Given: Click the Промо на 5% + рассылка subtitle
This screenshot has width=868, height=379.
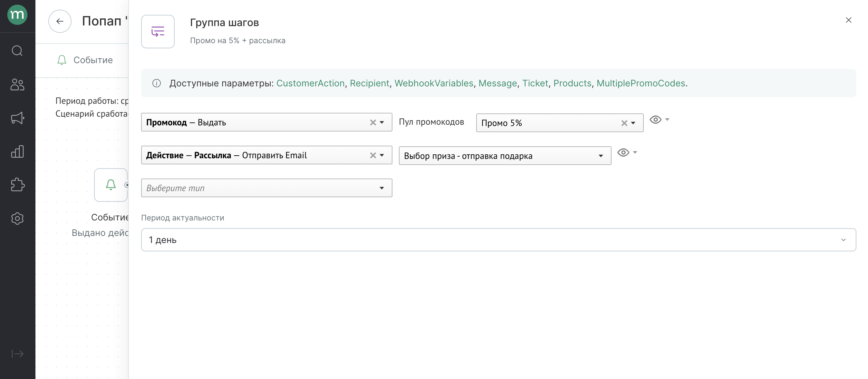Looking at the screenshot, I should 237,41.
